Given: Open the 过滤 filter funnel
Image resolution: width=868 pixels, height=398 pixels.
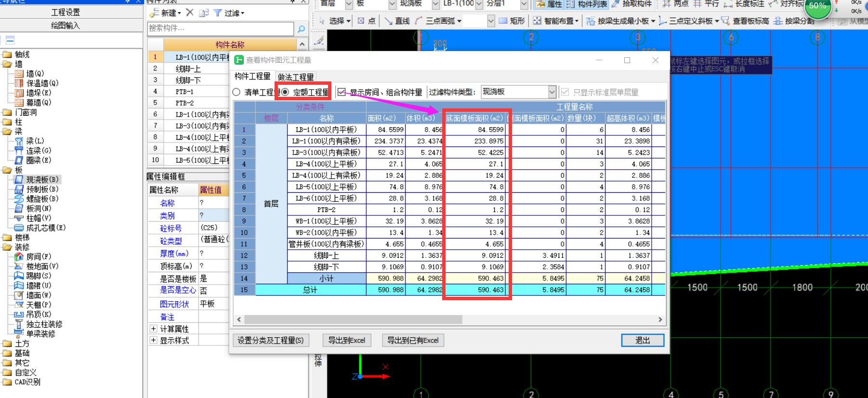Looking at the screenshot, I should (228, 13).
